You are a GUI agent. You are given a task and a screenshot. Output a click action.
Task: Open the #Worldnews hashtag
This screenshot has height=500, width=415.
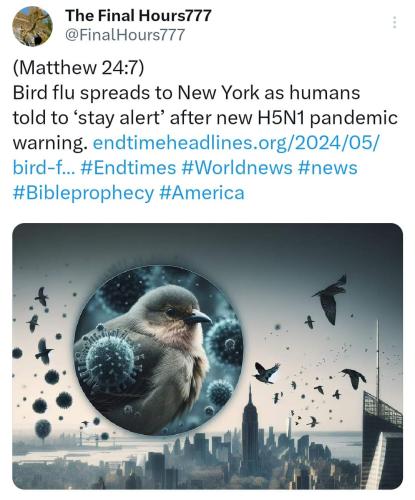[x=237, y=168]
